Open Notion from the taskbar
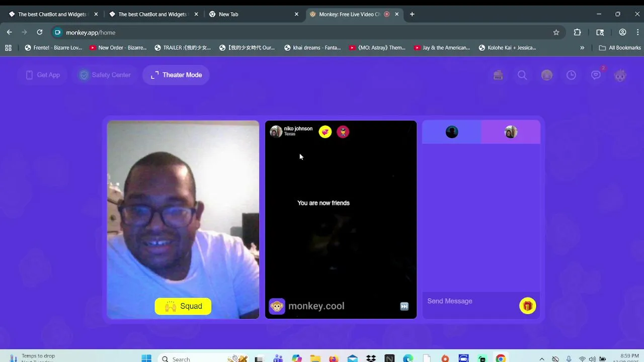Screen dimensions: 644x362 click(389, 358)
